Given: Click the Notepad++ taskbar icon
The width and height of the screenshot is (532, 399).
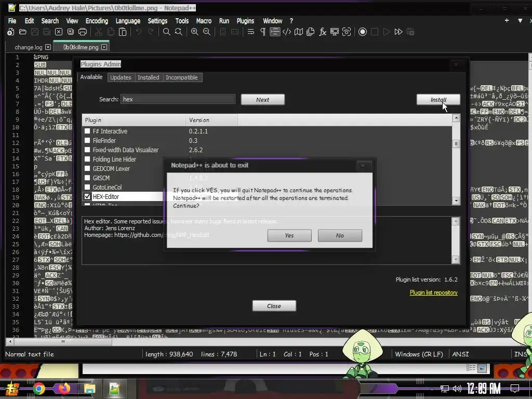Looking at the screenshot, I should tap(115, 389).
